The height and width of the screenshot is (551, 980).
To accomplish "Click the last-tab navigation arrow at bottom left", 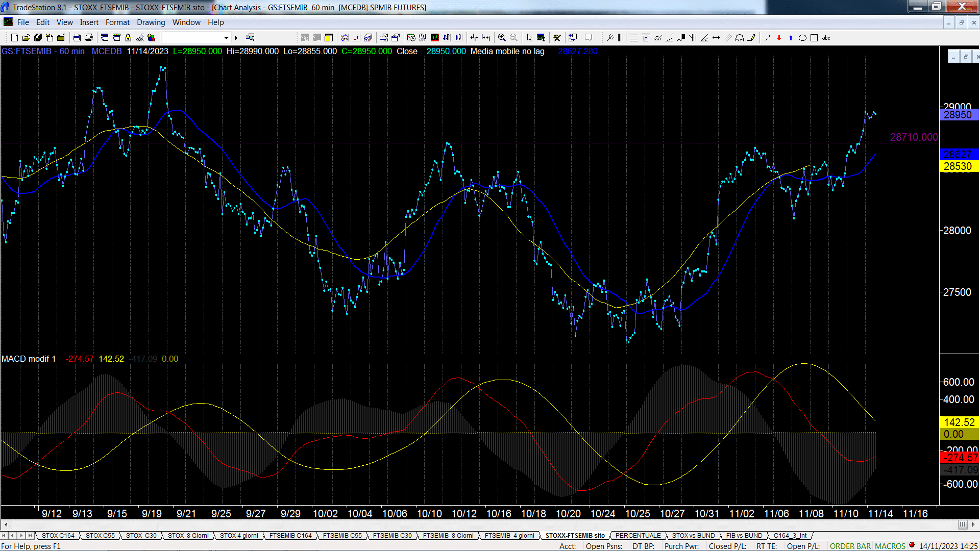I will 30,535.
